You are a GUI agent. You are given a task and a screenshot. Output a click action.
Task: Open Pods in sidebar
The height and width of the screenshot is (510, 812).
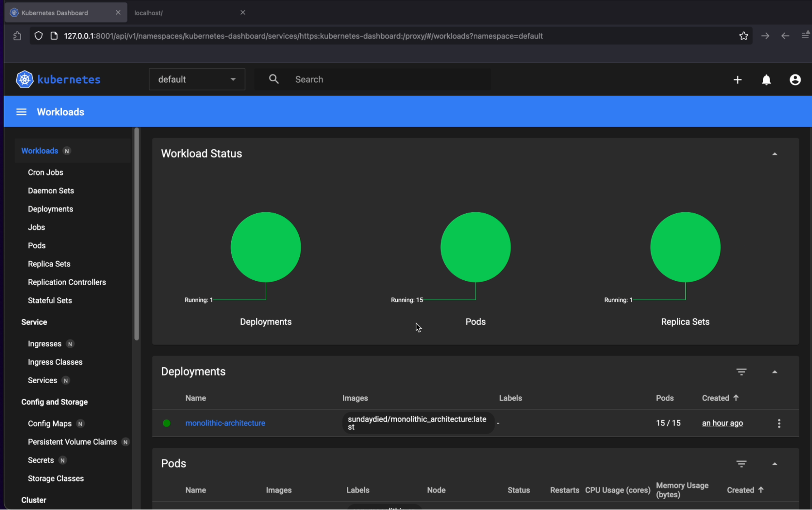37,245
